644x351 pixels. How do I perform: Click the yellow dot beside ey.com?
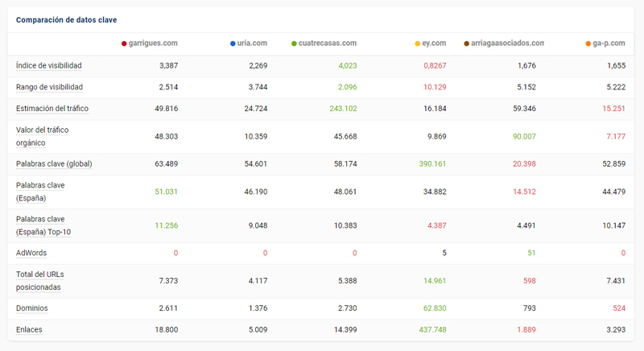[417, 43]
